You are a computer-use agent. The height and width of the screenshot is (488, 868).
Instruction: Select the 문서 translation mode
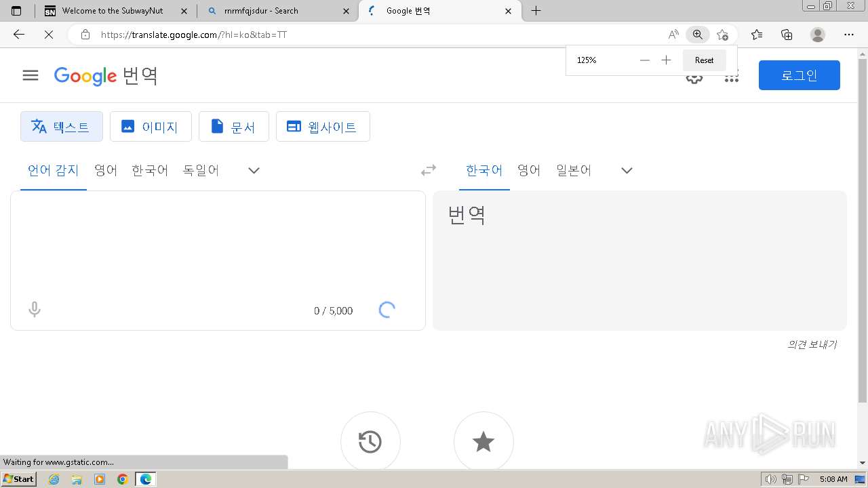(234, 127)
